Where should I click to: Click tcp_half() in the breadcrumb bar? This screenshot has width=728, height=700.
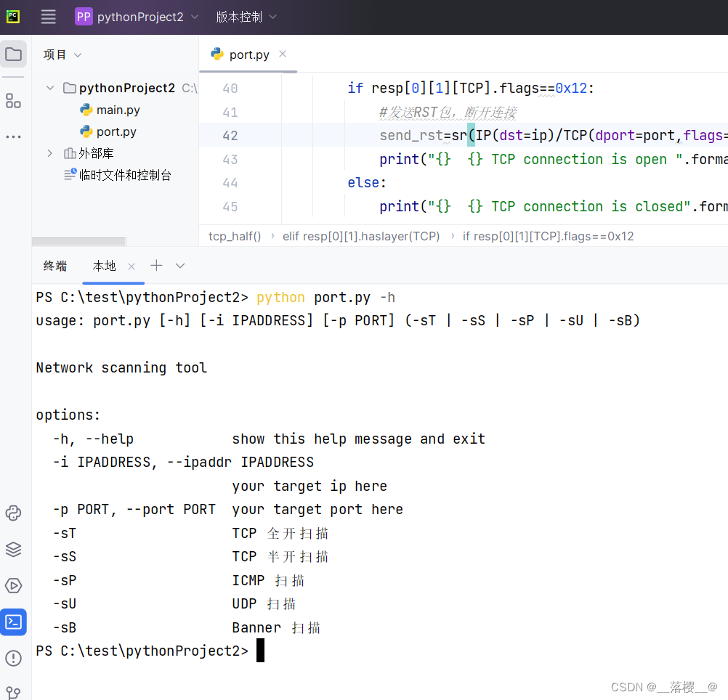tap(234, 236)
